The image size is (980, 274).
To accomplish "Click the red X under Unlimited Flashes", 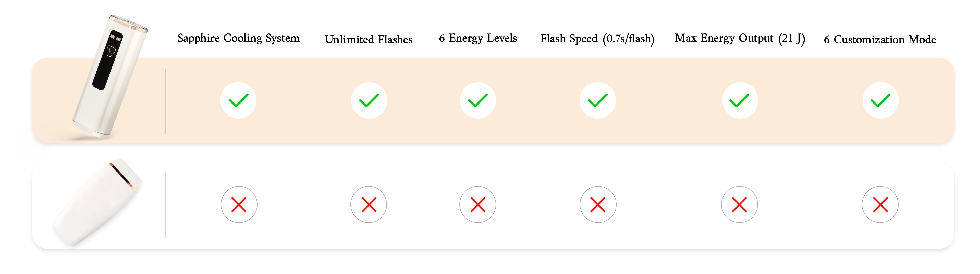I will 369,205.
